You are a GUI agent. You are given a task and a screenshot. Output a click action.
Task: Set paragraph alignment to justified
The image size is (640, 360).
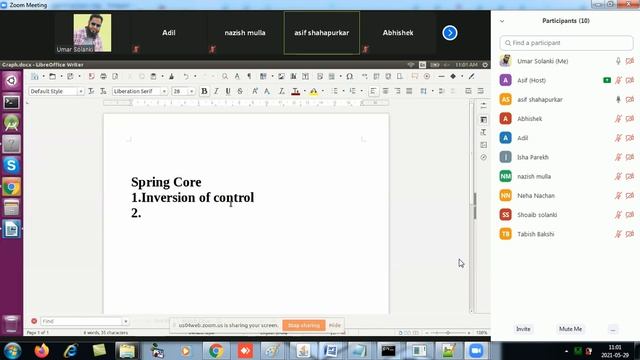tap(409, 91)
